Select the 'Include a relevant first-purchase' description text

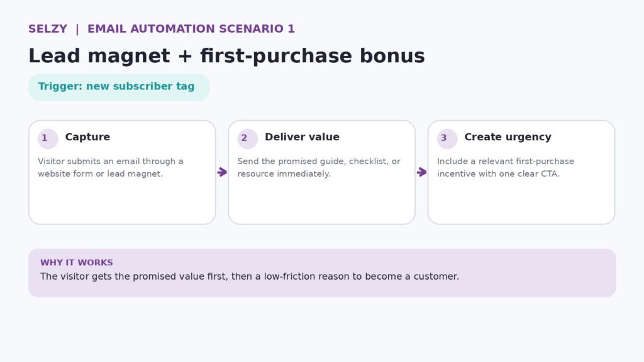coord(506,167)
